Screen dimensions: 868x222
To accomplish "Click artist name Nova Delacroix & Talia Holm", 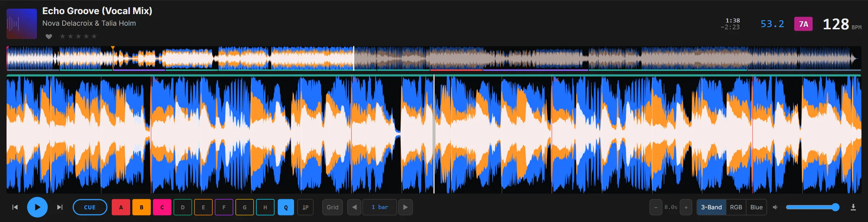I will tap(89, 23).
